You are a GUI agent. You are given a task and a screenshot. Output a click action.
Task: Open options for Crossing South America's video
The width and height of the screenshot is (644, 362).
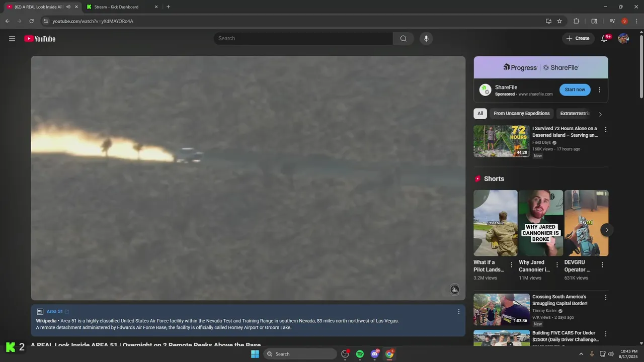tap(606, 298)
